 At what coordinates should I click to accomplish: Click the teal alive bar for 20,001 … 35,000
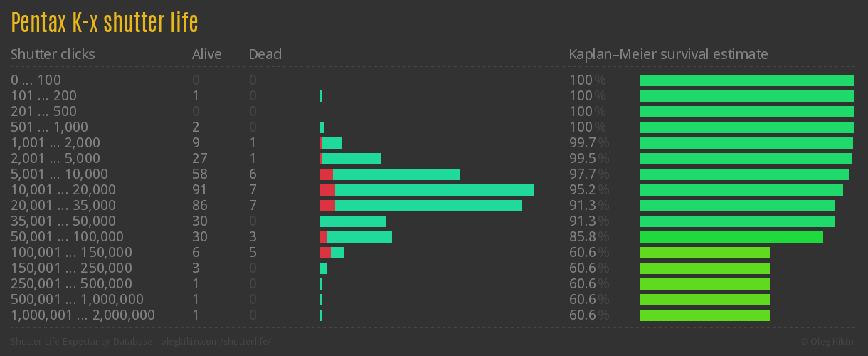(x=428, y=206)
